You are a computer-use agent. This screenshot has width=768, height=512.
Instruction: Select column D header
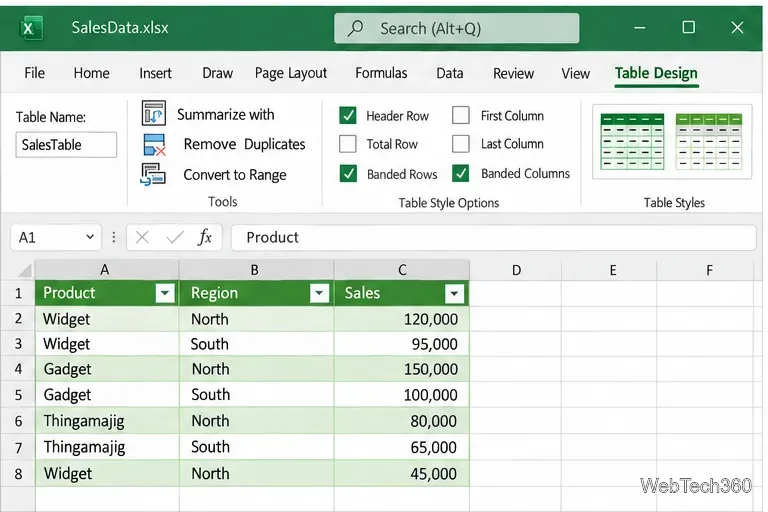point(516,270)
